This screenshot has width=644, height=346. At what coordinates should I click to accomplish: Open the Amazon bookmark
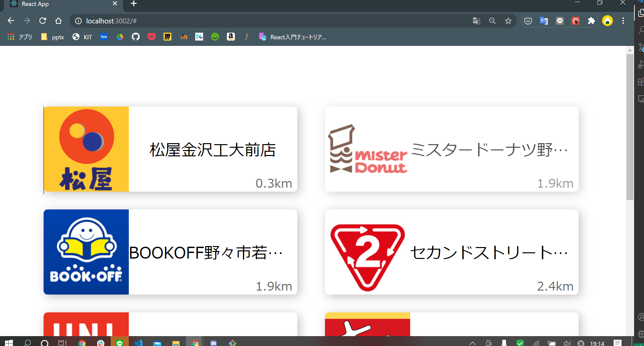point(231,37)
